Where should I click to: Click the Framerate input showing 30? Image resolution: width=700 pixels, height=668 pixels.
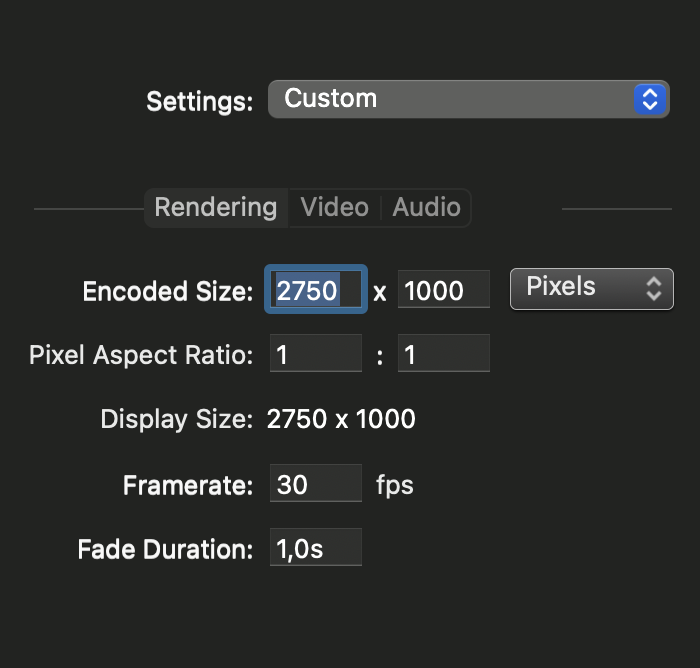click(316, 483)
